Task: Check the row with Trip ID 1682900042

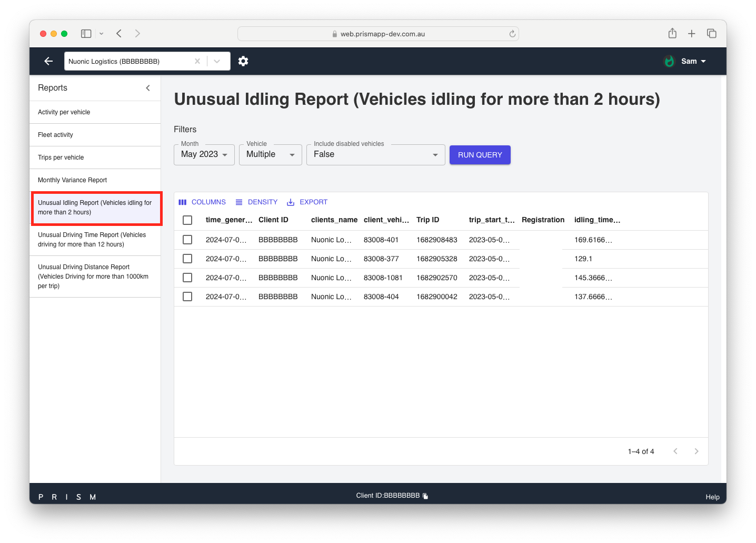Action: tap(187, 297)
